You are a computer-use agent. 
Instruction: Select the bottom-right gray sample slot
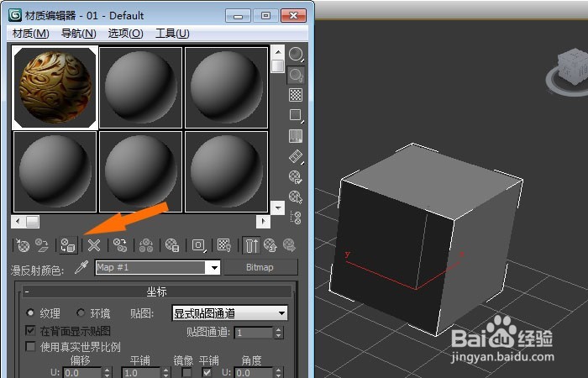(x=226, y=171)
